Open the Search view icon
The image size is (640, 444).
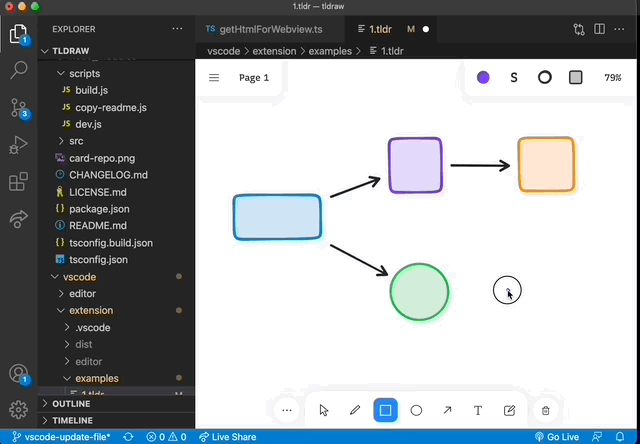(19, 70)
